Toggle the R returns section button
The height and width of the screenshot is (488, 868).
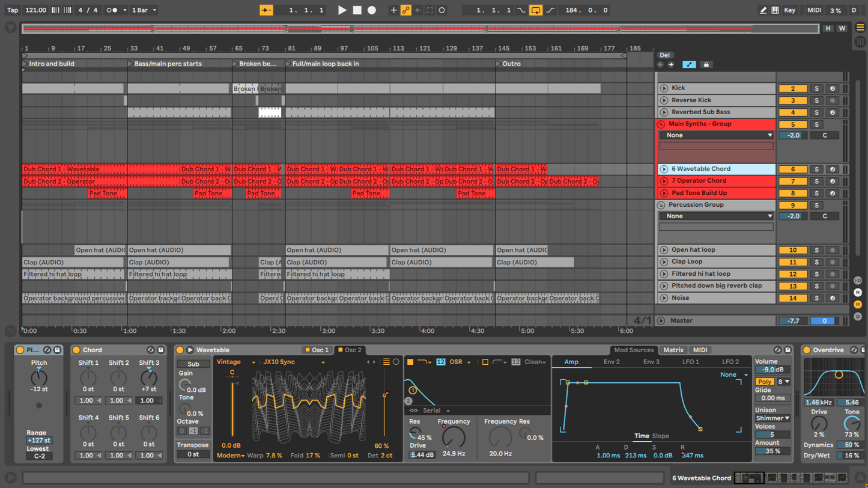[x=858, y=293]
